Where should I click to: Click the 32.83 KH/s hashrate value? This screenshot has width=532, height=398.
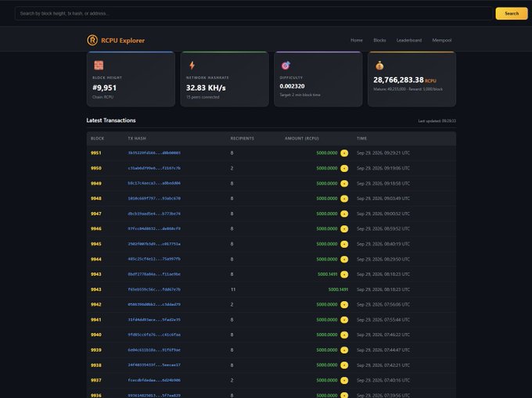pos(206,88)
